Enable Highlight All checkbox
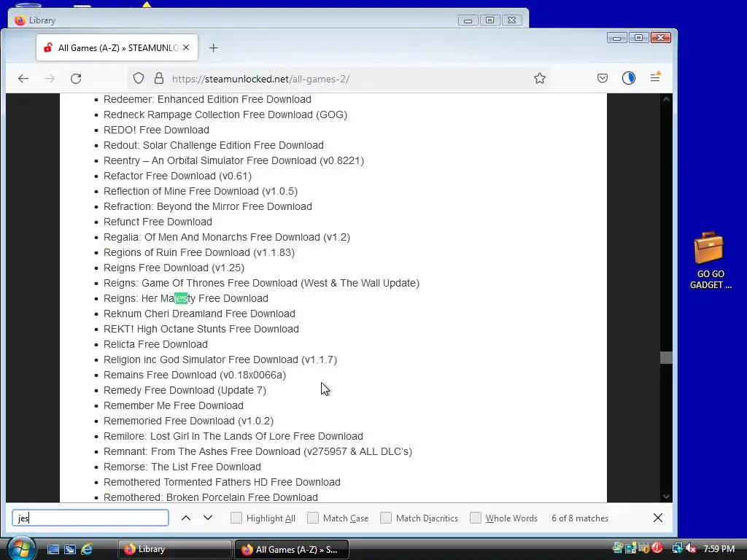747x560 pixels. [236, 518]
